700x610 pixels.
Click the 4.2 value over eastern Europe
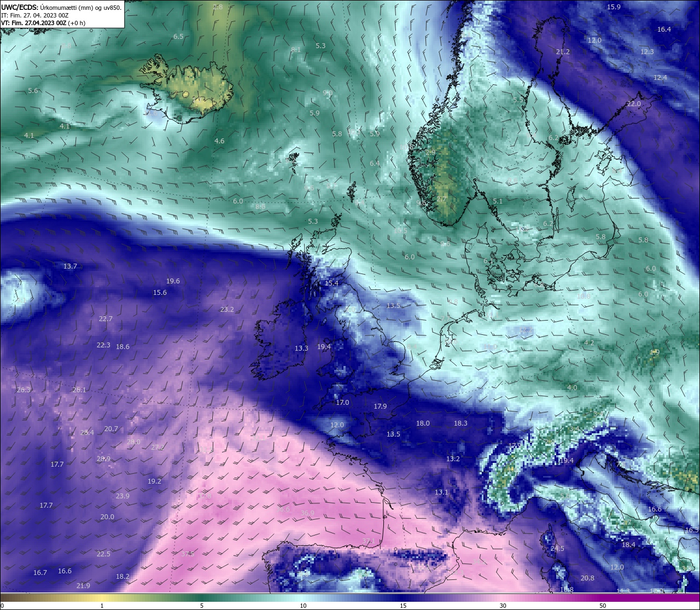point(589,343)
